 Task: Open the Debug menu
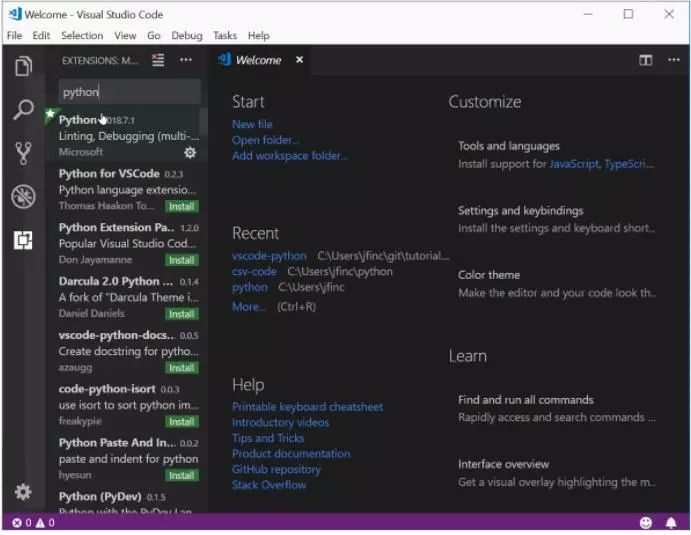pos(187,36)
